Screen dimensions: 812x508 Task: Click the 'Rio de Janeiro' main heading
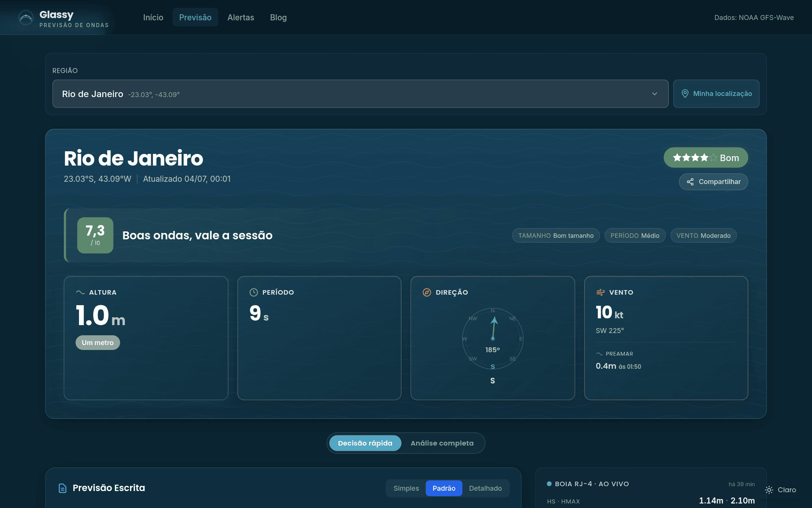point(133,158)
